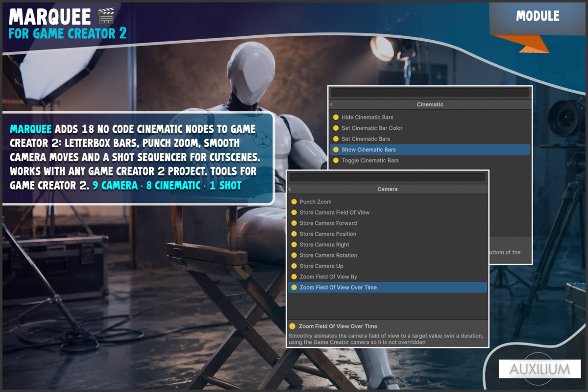This screenshot has height=392, width=588.
Task: Click the yellow dot beside Zoom Field Of View By
Action: 294,277
